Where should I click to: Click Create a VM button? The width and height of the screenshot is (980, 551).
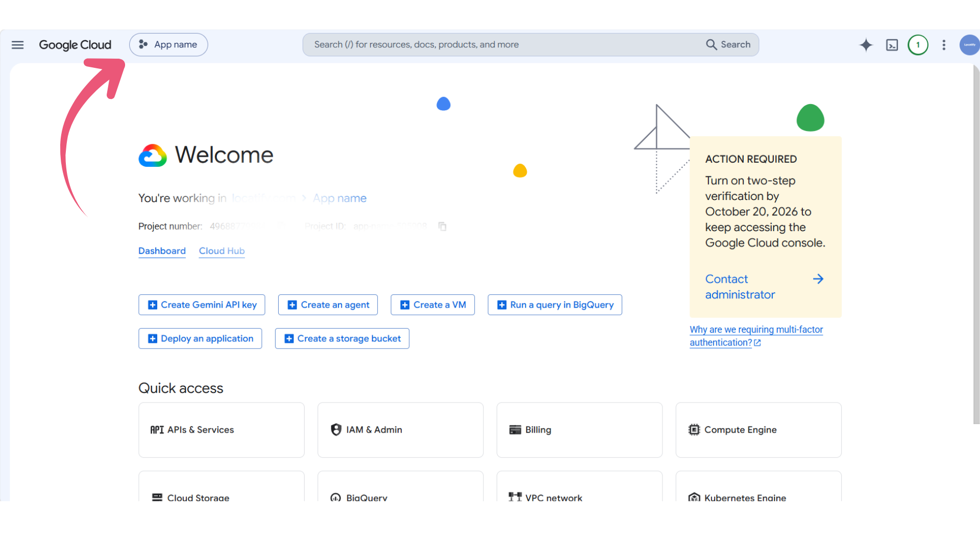click(432, 305)
